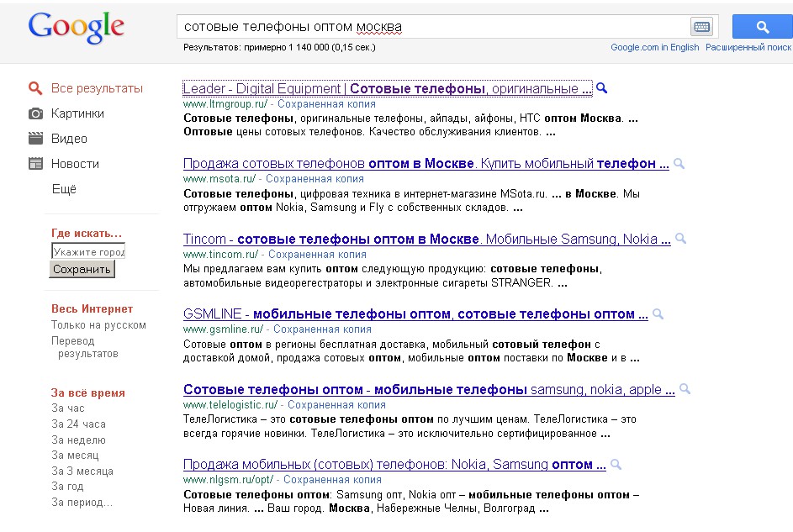This screenshot has height=532, width=793.
Task: Click the www.telelogistic.ru/ green URL text
Action: (230, 405)
